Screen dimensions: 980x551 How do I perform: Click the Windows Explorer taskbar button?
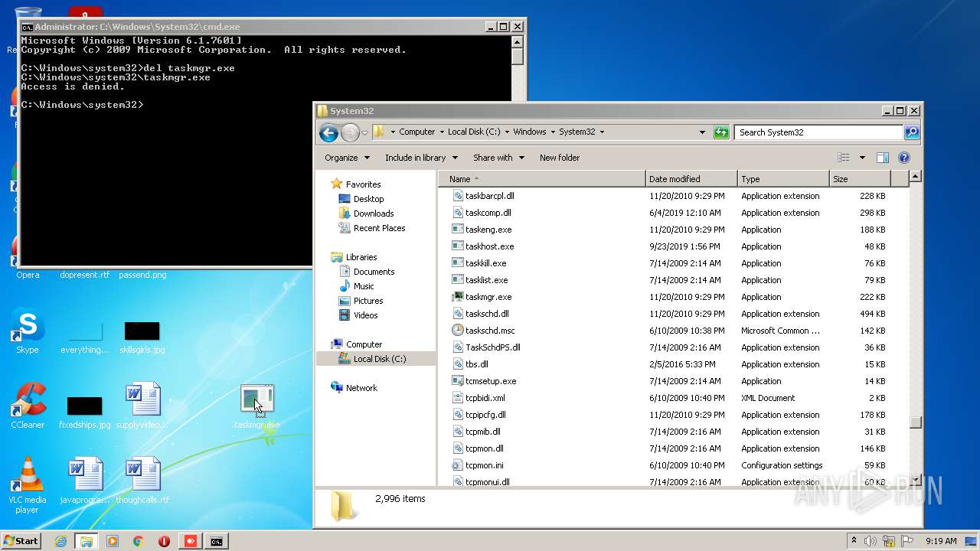86,541
